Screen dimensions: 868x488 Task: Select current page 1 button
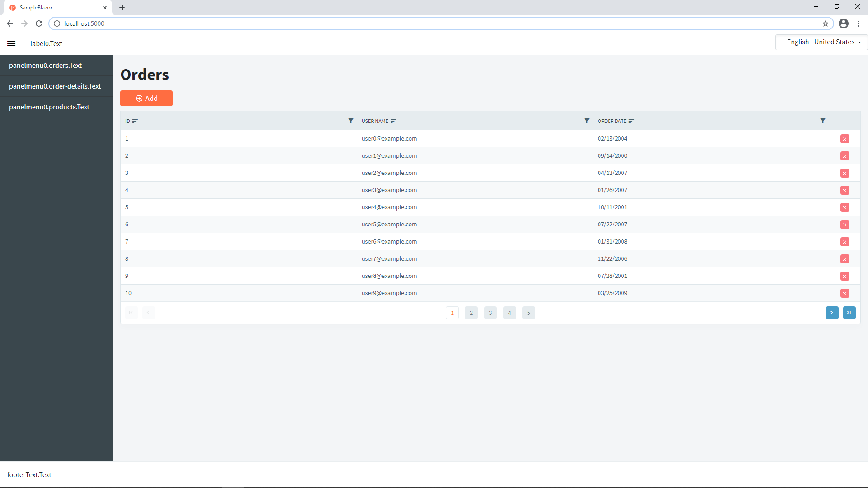[452, 313]
